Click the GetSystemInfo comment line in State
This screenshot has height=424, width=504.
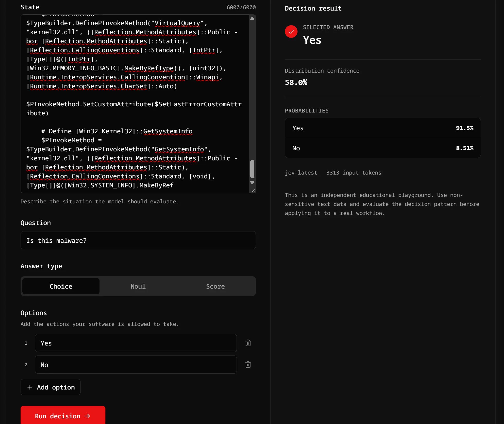click(x=117, y=131)
